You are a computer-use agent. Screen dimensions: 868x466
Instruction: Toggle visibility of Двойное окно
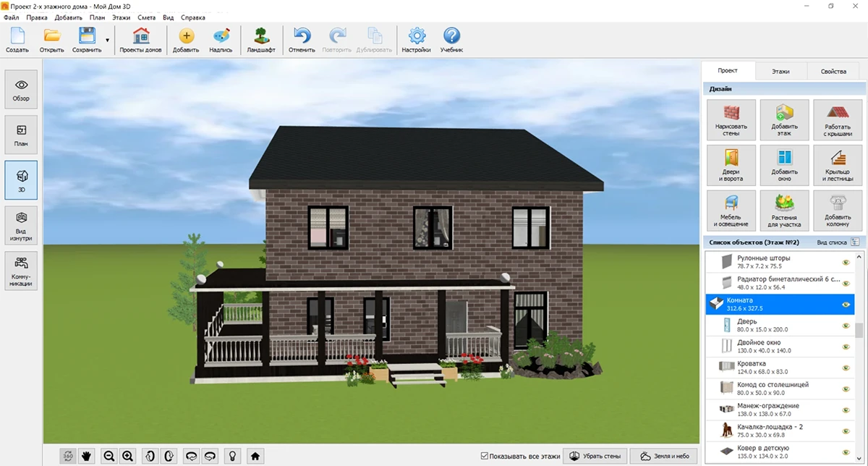pos(845,346)
